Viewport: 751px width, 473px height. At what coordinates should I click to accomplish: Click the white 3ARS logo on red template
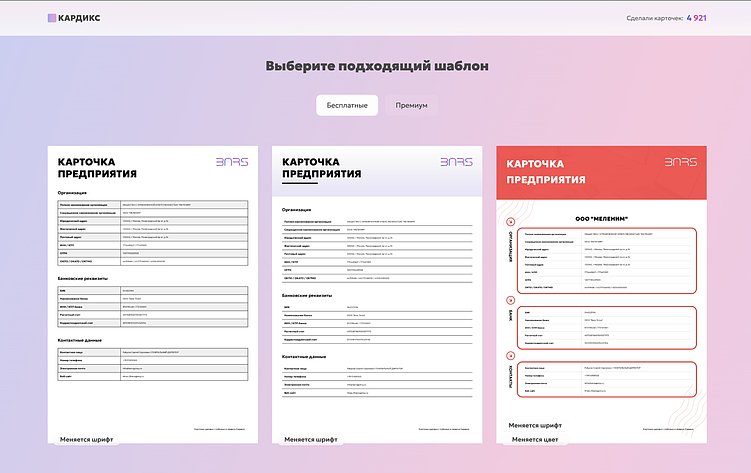click(x=681, y=162)
